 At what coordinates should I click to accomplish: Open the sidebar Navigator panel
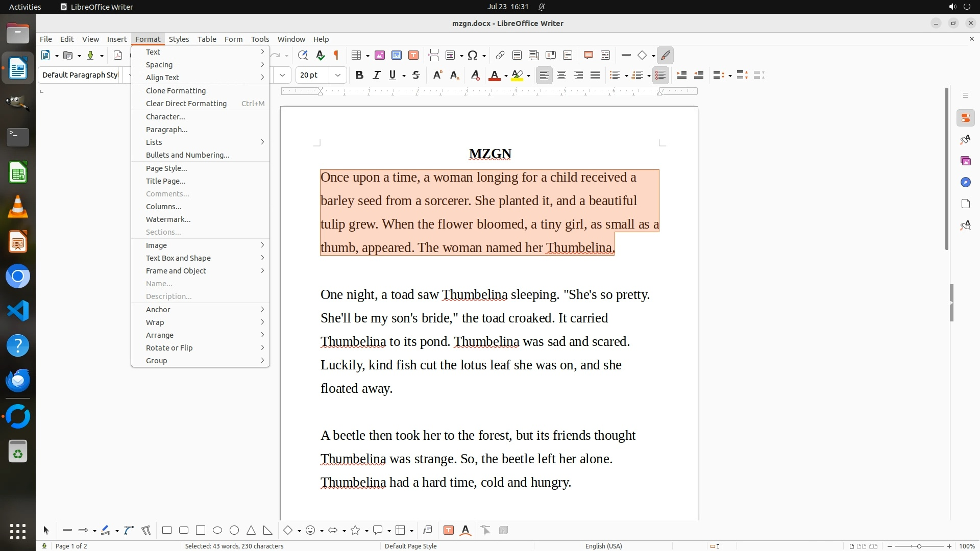pos(965,182)
